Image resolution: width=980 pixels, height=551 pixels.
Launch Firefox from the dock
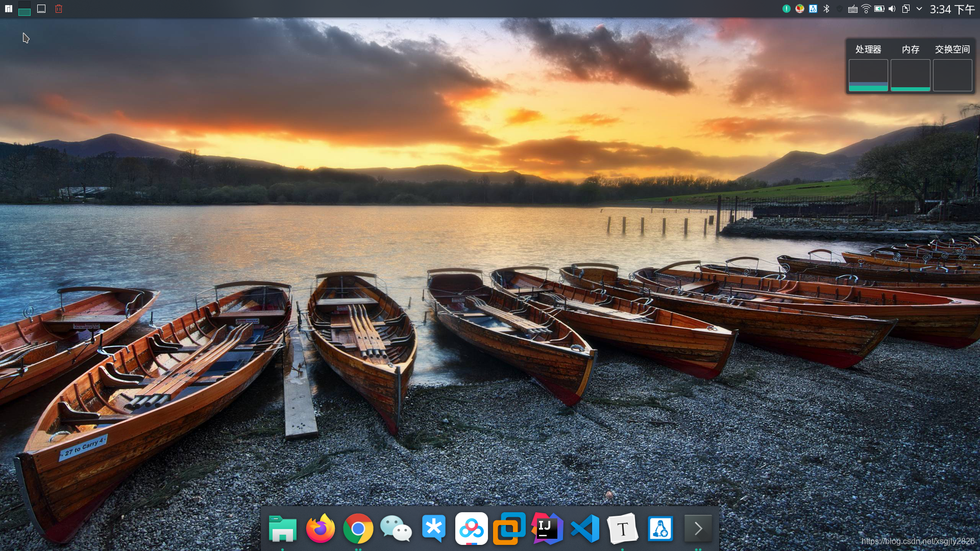click(x=320, y=529)
